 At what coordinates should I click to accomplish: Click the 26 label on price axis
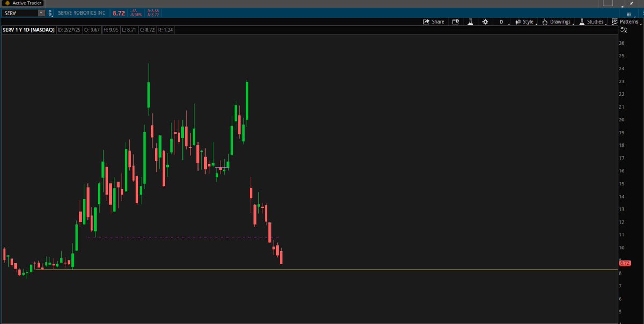621,43
